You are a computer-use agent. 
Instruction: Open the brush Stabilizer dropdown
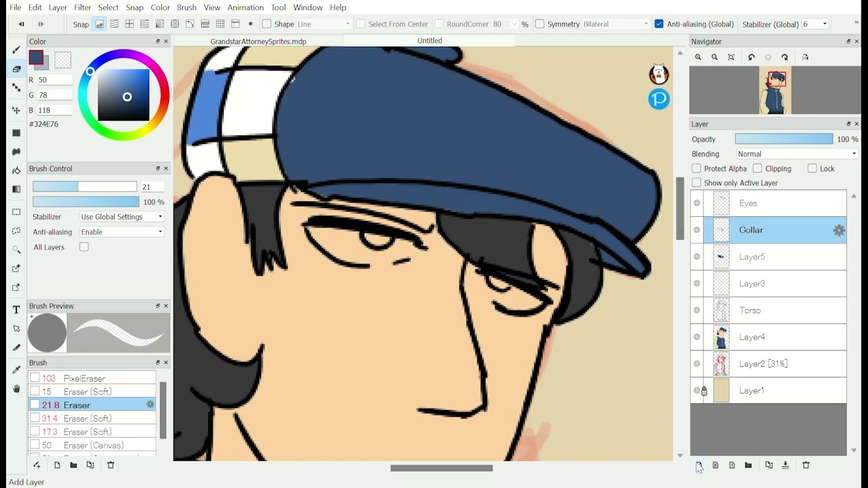(121, 217)
